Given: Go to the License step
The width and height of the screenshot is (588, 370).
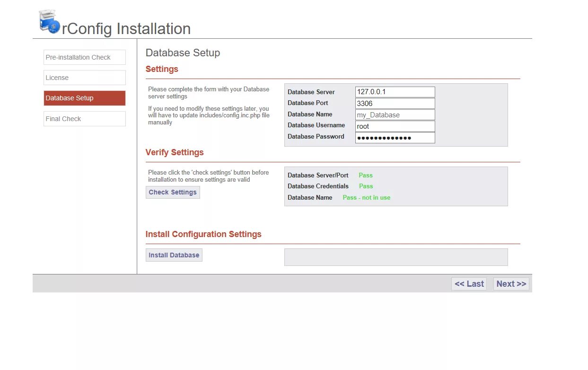Looking at the screenshot, I should (x=85, y=78).
